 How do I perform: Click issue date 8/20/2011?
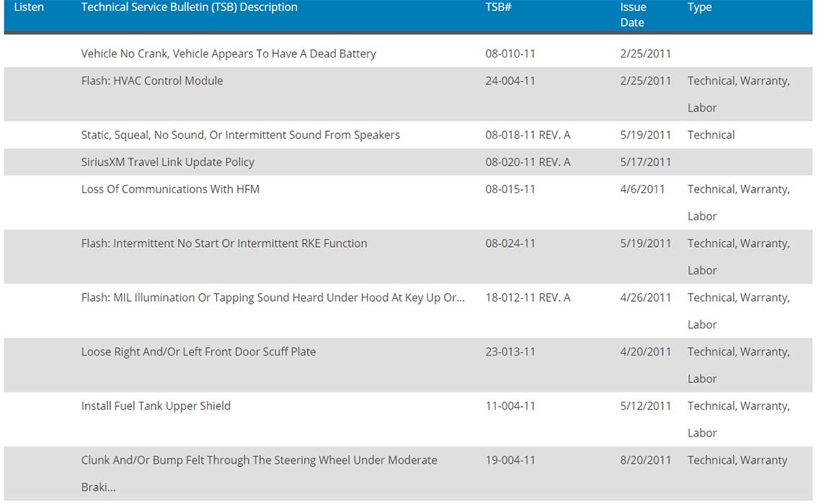[645, 460]
